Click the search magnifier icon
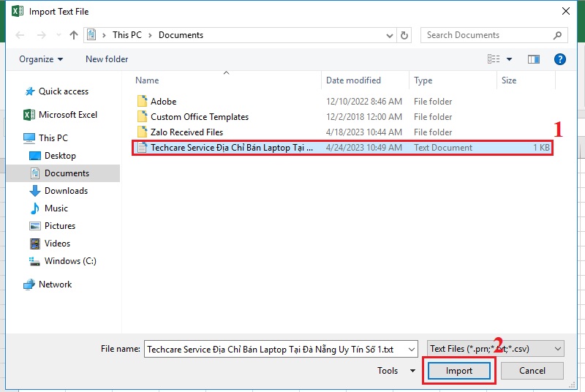Image resolution: width=585 pixels, height=392 pixels. [557, 35]
